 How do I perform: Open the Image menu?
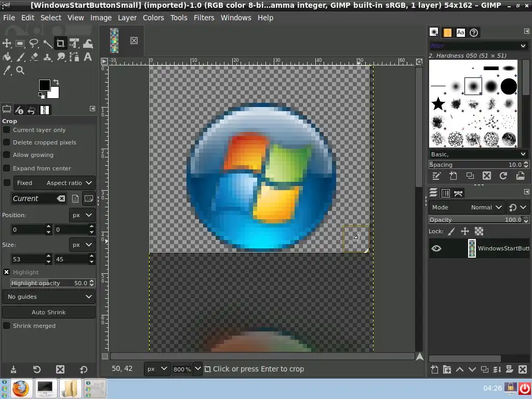tap(101, 18)
